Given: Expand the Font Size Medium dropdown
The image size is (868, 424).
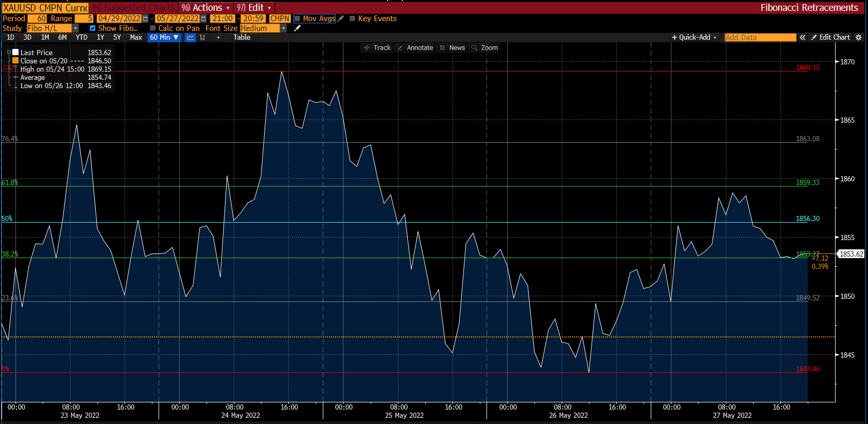Looking at the screenshot, I should (x=283, y=28).
